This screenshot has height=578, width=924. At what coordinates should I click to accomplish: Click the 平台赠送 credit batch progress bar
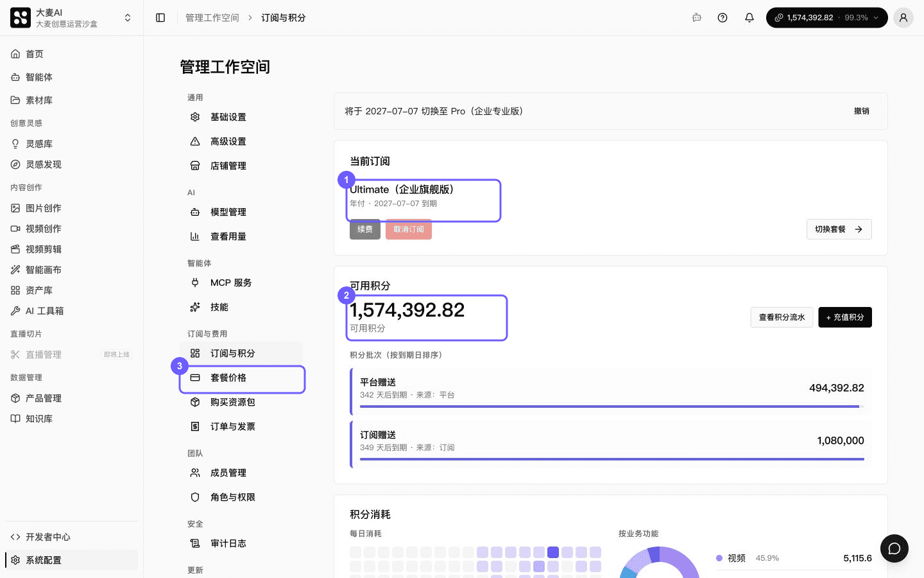[x=612, y=407]
